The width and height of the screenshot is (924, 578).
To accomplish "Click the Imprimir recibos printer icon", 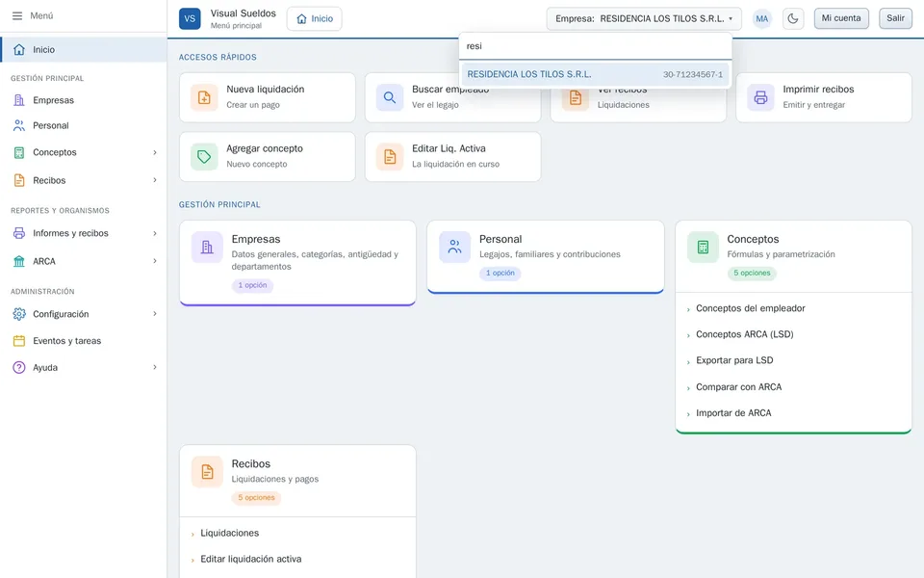I will pos(760,97).
